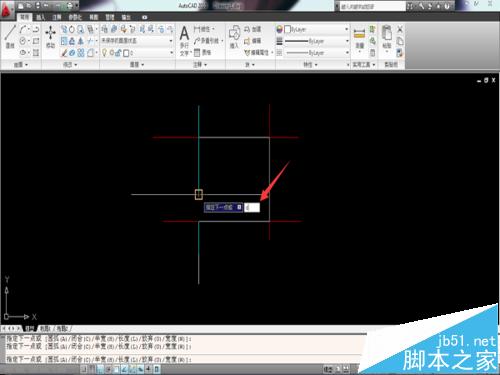Screen dimensions: 500x375
Task: Click the Linear dimension (线性) button
Action: click(204, 29)
